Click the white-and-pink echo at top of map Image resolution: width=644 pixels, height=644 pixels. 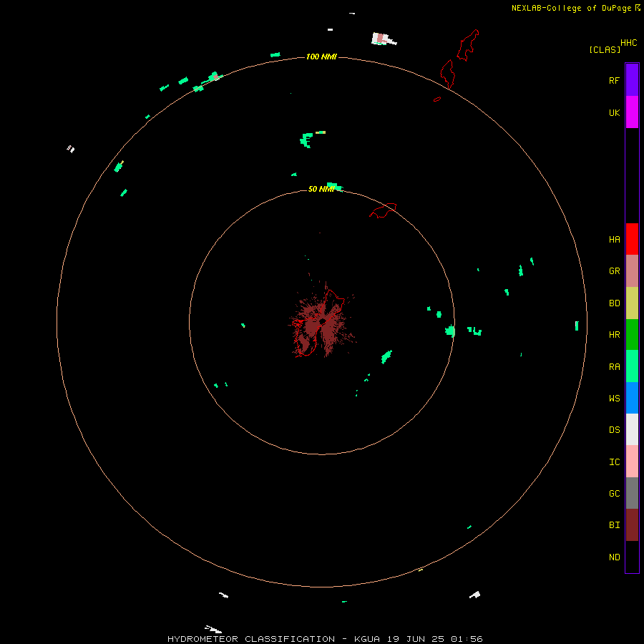click(x=384, y=39)
